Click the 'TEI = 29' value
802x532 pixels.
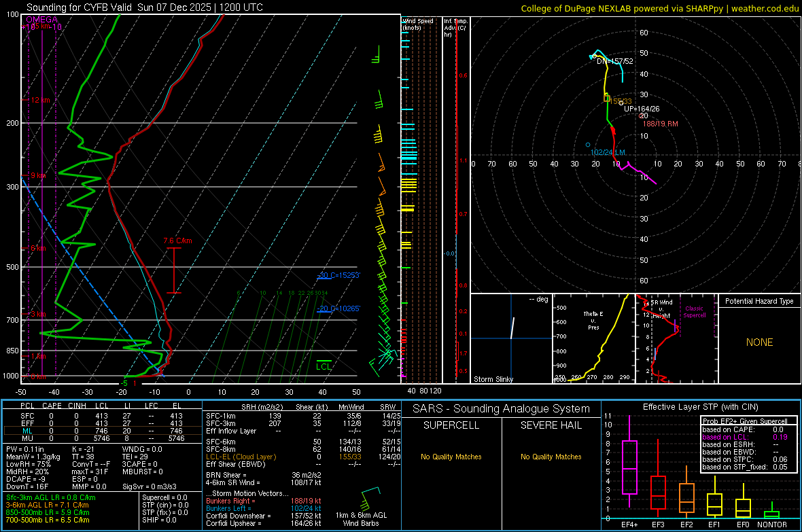coord(135,457)
